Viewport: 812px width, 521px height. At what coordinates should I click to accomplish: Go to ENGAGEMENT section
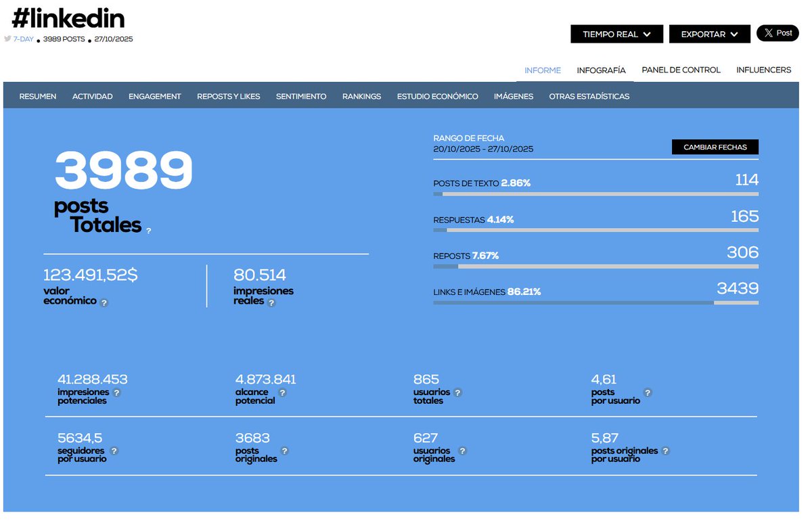tap(155, 96)
